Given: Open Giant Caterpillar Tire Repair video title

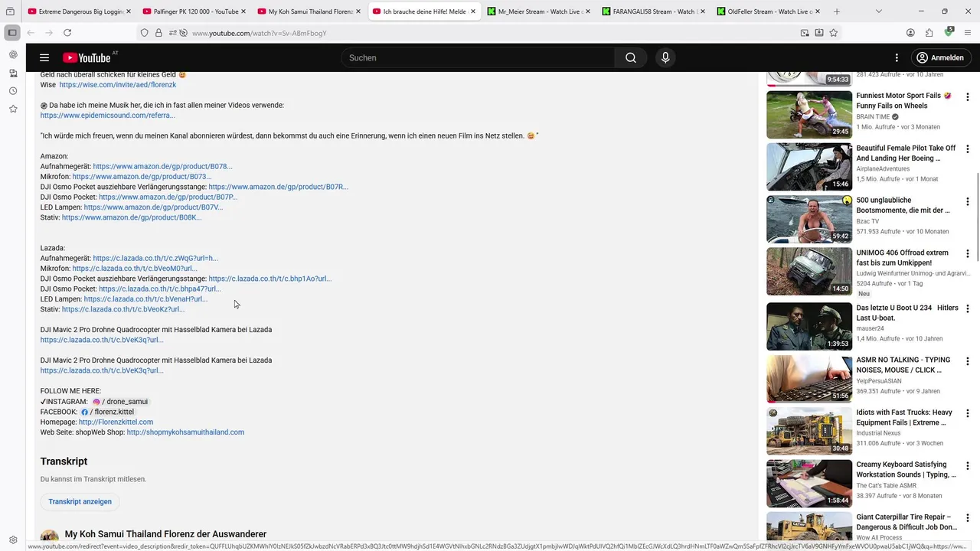Looking at the screenshot, I should click(x=906, y=522).
